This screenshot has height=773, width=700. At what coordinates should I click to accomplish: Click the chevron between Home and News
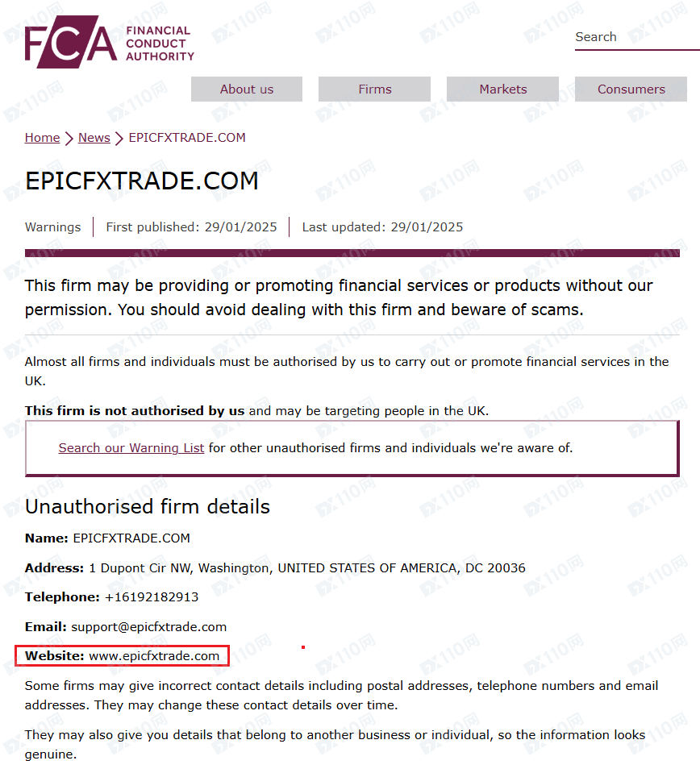[x=69, y=139]
